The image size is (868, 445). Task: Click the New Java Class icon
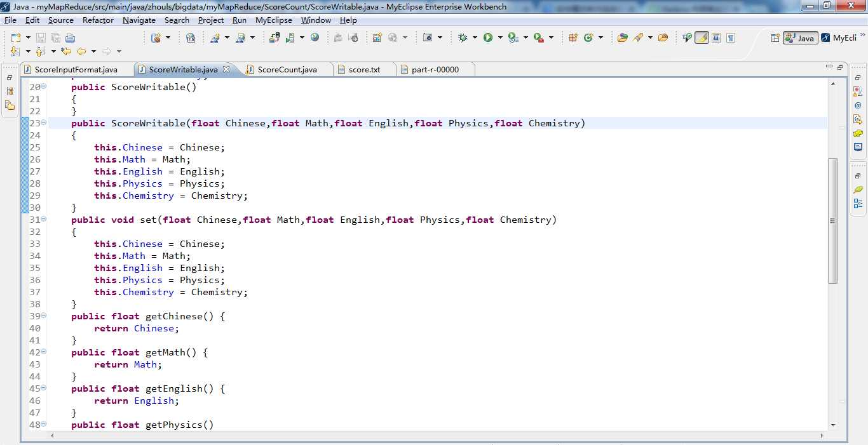pos(588,37)
